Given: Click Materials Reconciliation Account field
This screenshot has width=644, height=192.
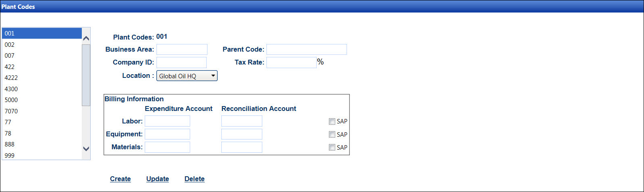Looking at the screenshot, I should 241,147.
